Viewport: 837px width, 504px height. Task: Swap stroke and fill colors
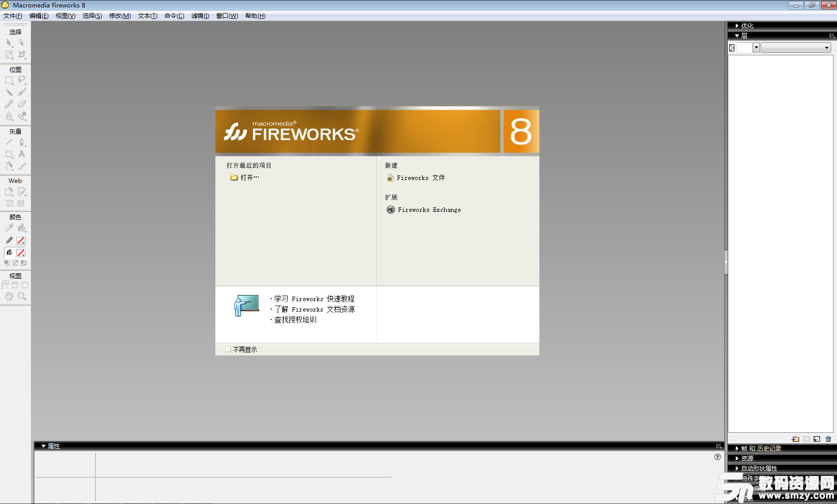pyautogui.click(x=24, y=263)
